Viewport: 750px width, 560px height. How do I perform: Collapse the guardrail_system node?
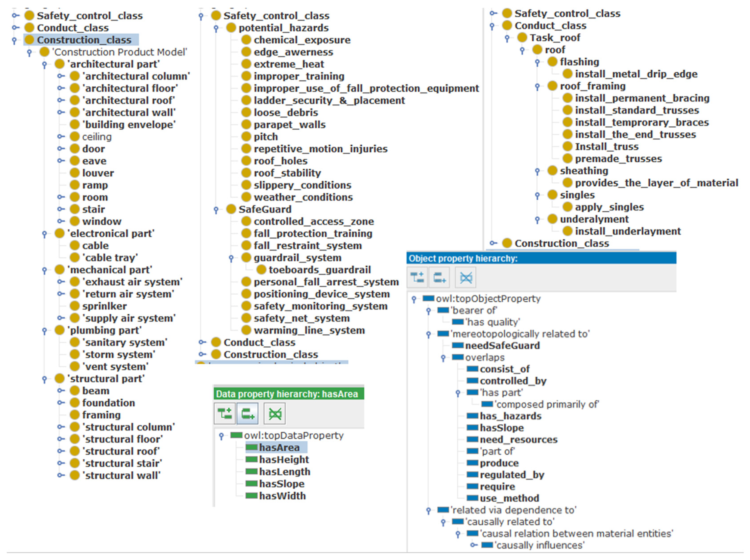click(x=231, y=258)
